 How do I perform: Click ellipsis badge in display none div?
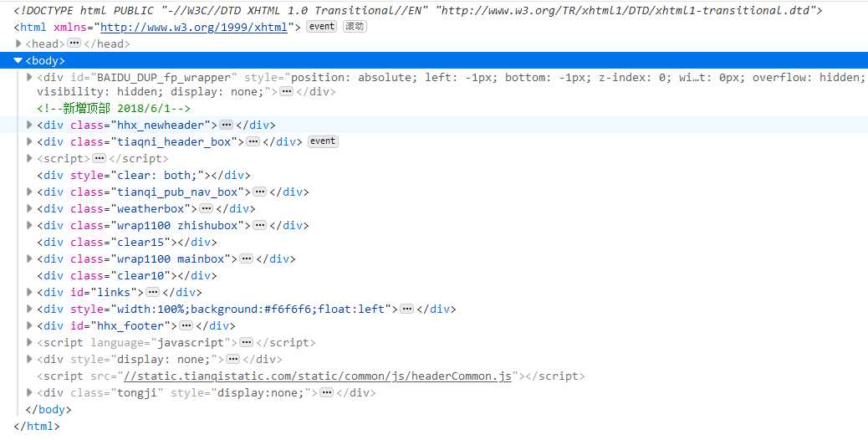(233, 359)
